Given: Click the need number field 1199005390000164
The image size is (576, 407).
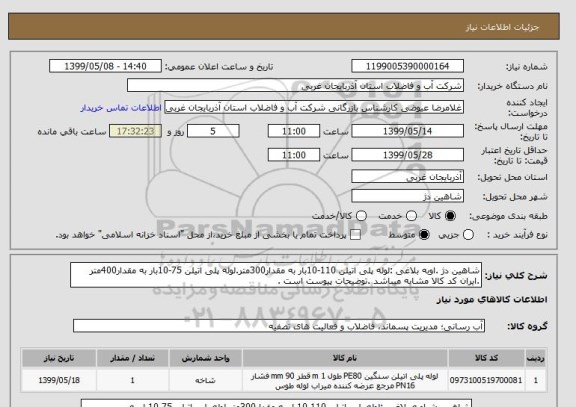Looking at the screenshot, I should (x=407, y=66).
